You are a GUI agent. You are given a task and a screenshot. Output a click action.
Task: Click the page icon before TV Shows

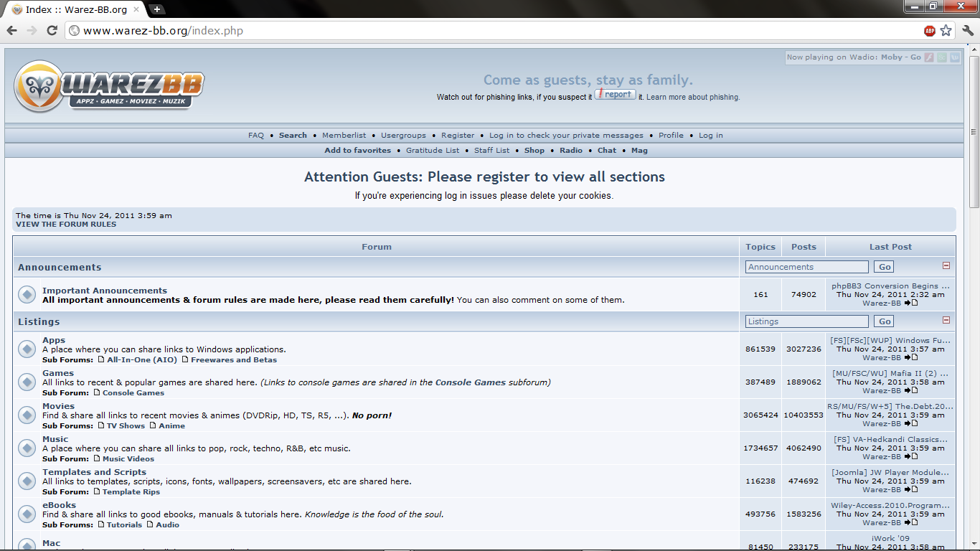(101, 425)
